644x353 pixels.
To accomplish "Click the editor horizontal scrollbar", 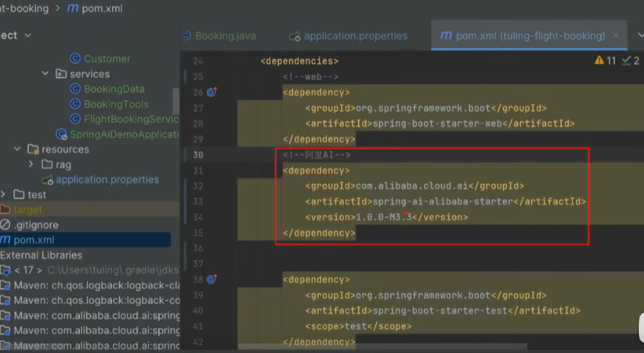I will coord(382,347).
